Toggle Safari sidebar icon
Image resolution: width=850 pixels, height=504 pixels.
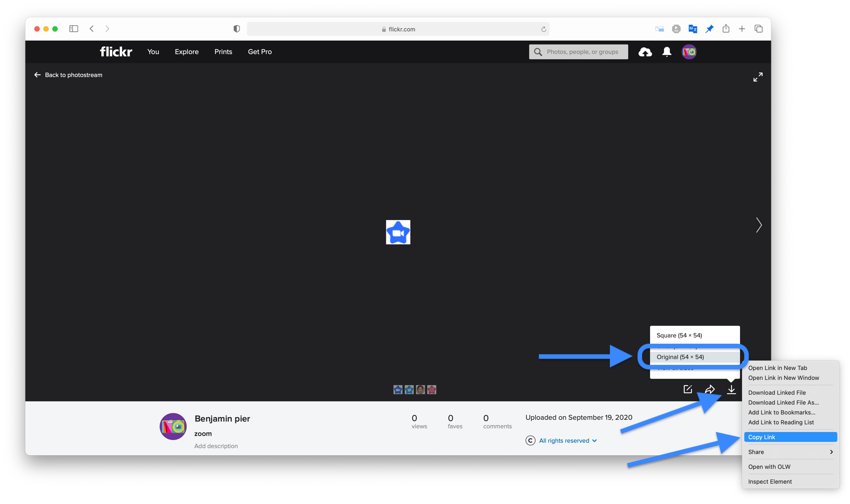point(74,29)
